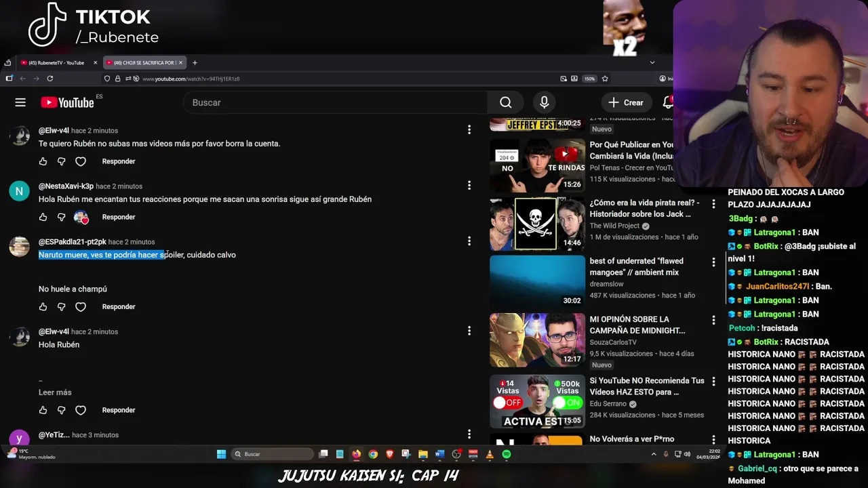
Task: Focus the YouTube 'Buscar' search field
Action: click(335, 102)
